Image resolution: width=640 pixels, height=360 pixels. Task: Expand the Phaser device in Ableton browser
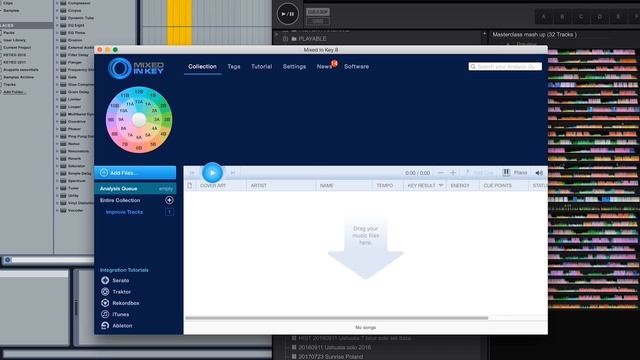pos(57,129)
